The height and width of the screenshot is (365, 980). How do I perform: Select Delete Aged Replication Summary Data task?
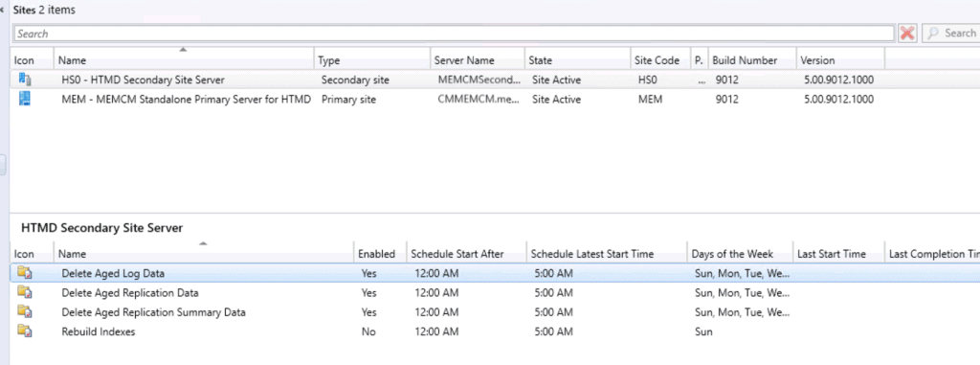495,311
